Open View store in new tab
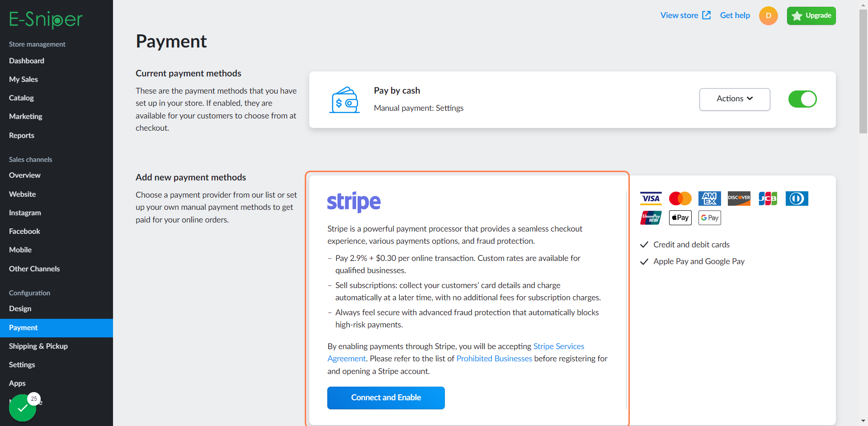 [x=686, y=15]
